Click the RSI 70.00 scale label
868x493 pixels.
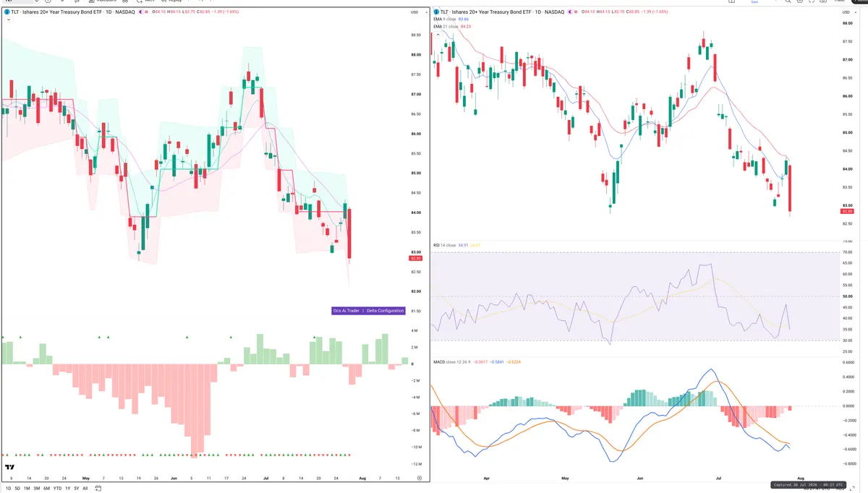(846, 252)
